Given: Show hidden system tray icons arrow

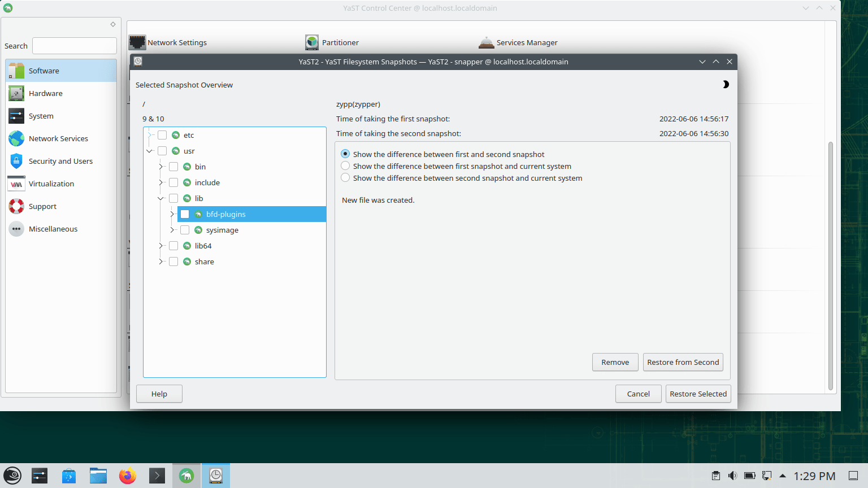Looking at the screenshot, I should pyautogui.click(x=783, y=476).
